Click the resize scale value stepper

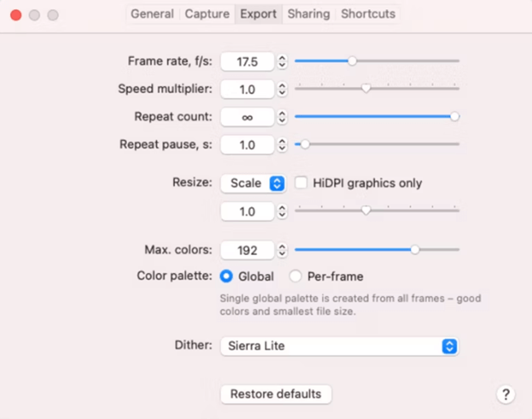point(282,212)
